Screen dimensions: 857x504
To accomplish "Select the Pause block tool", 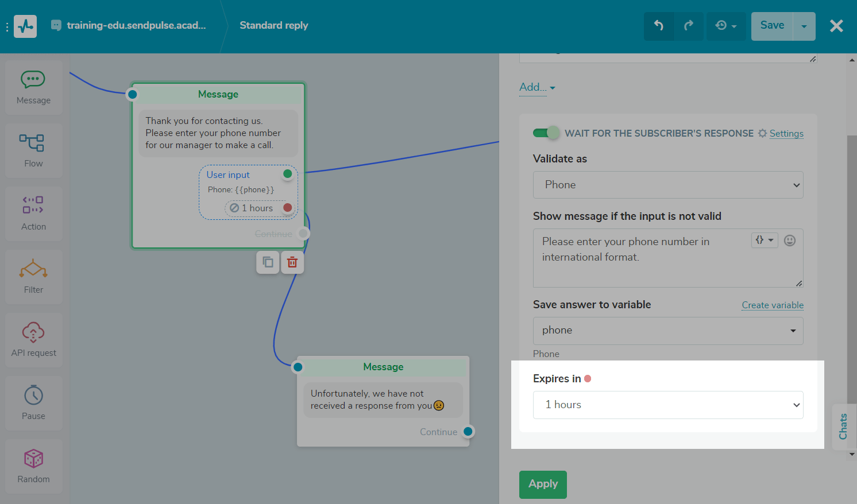I will [33, 403].
